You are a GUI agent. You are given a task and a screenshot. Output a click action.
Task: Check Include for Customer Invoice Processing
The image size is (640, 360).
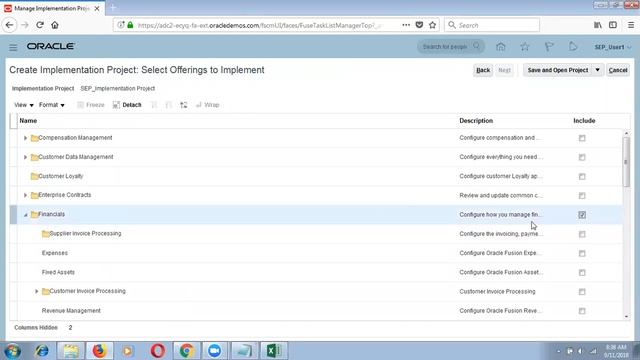pyautogui.click(x=582, y=291)
